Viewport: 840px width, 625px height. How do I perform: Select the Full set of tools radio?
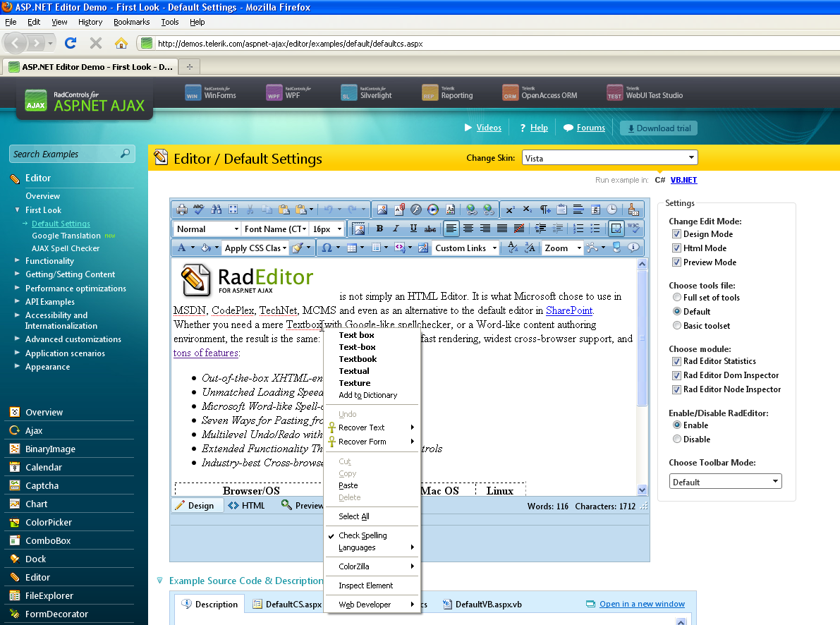click(677, 298)
